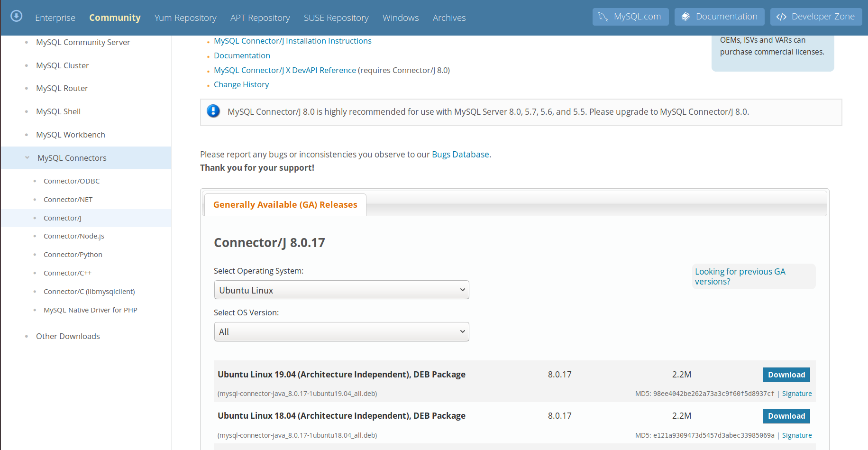Open MySQL Connector/J Installation Instructions link
This screenshot has height=450, width=868.
pyautogui.click(x=292, y=41)
